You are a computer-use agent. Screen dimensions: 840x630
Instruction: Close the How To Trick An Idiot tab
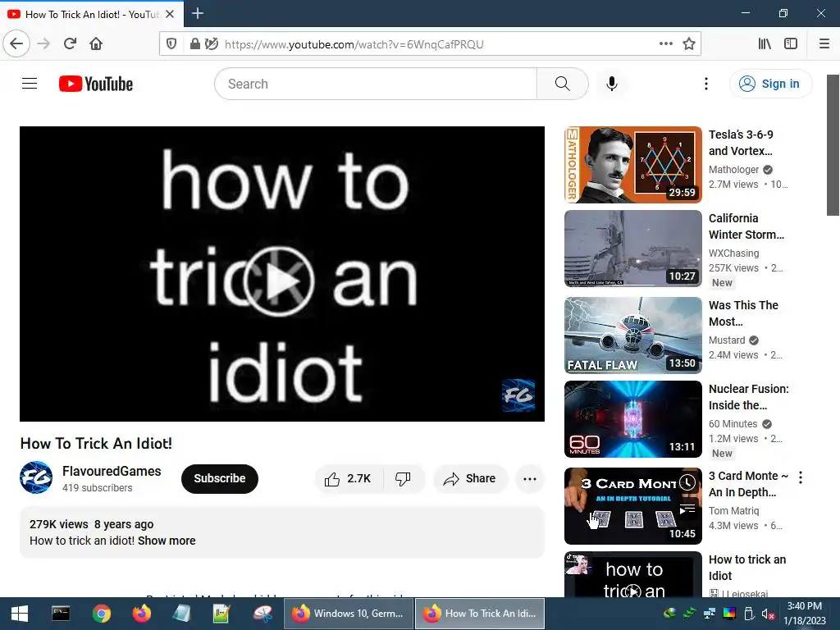pos(170,14)
